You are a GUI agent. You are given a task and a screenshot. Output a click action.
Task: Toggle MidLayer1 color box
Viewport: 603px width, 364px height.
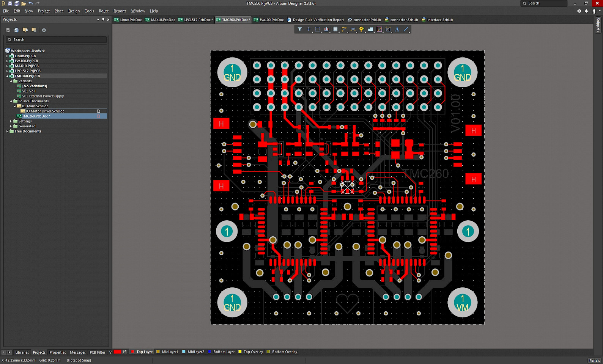point(158,352)
